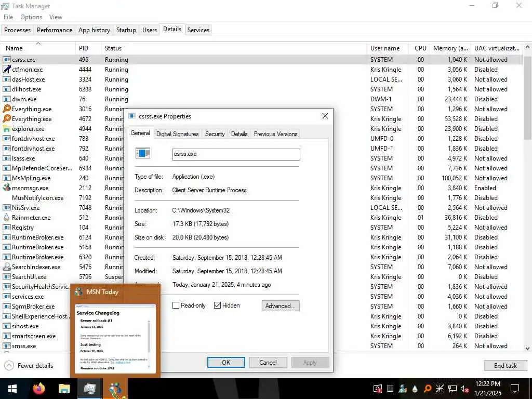Click the Windows update tray icon
This screenshot has height=399, width=532.
point(378,389)
